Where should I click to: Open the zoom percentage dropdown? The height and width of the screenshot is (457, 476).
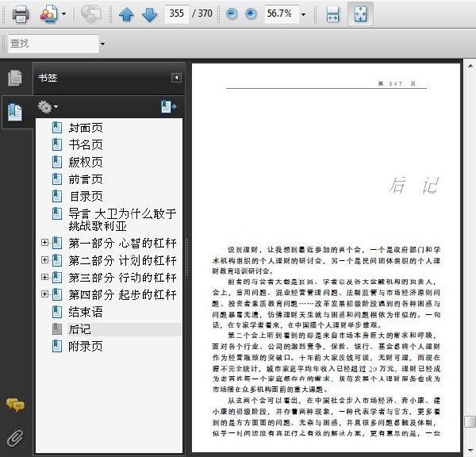(x=303, y=14)
